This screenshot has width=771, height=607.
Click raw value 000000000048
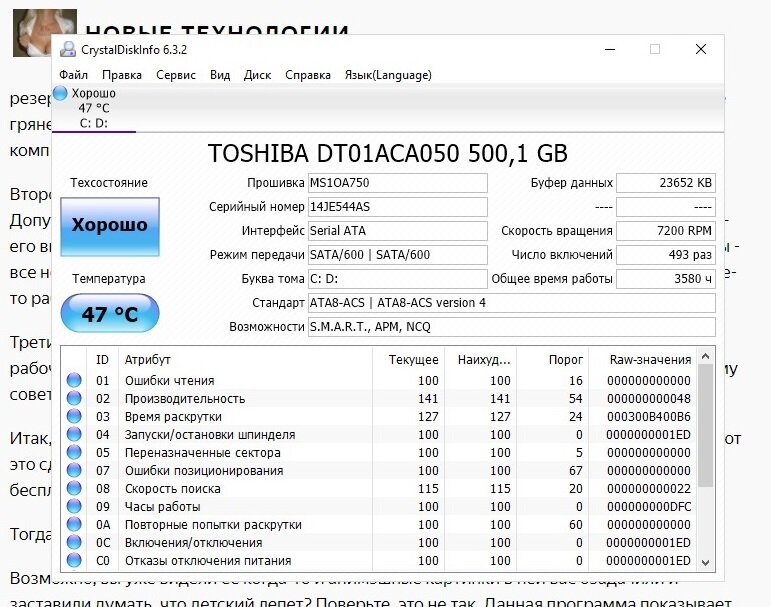649,398
